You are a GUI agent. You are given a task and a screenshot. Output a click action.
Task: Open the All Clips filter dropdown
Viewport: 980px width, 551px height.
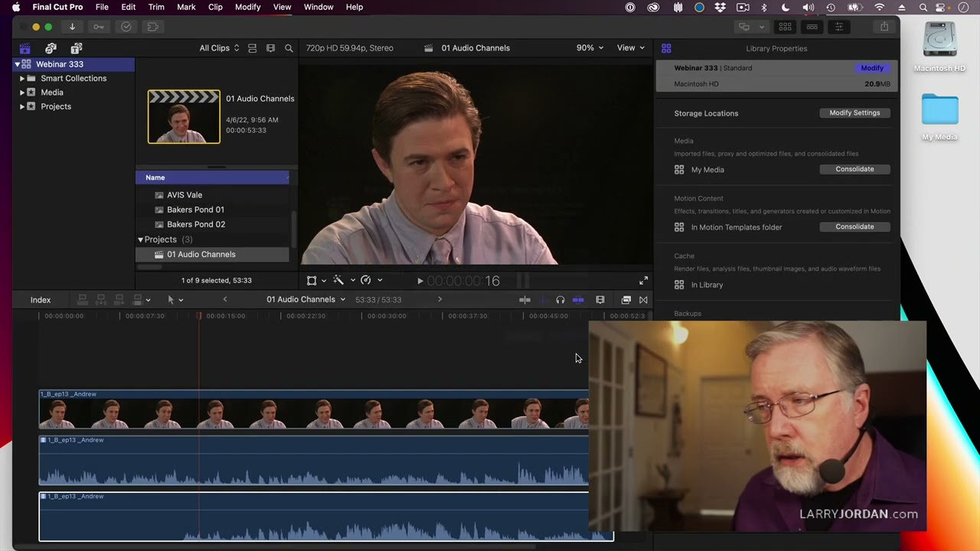pyautogui.click(x=219, y=48)
